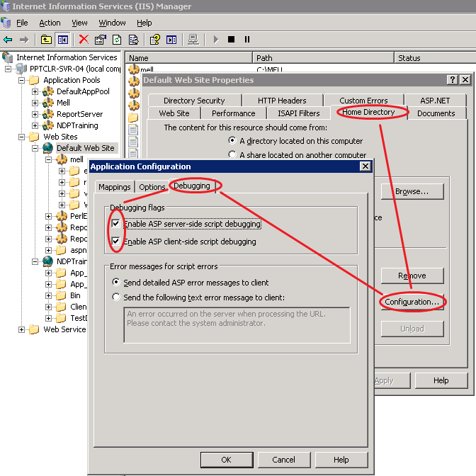This screenshot has height=476, width=476.
Task: Open the Action menu
Action: pos(50,23)
